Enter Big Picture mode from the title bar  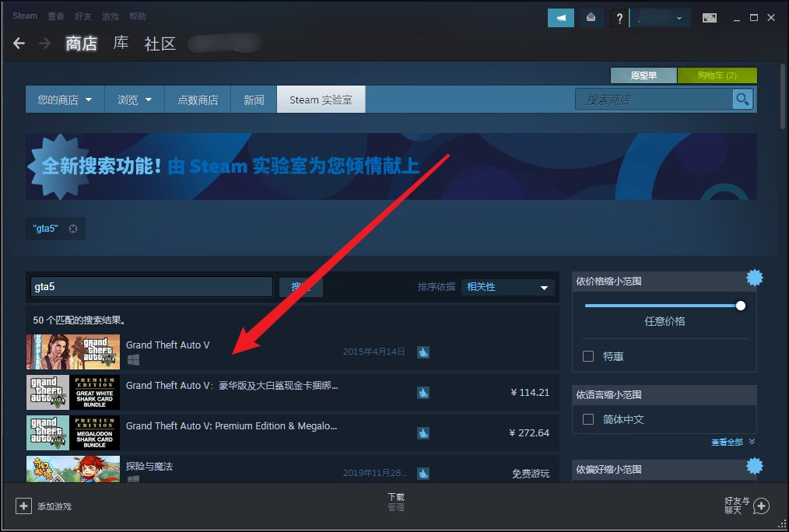(709, 17)
